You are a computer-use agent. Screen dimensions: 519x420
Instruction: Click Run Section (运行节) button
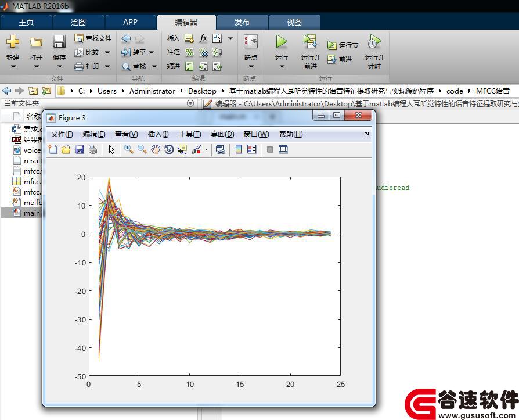click(x=343, y=45)
